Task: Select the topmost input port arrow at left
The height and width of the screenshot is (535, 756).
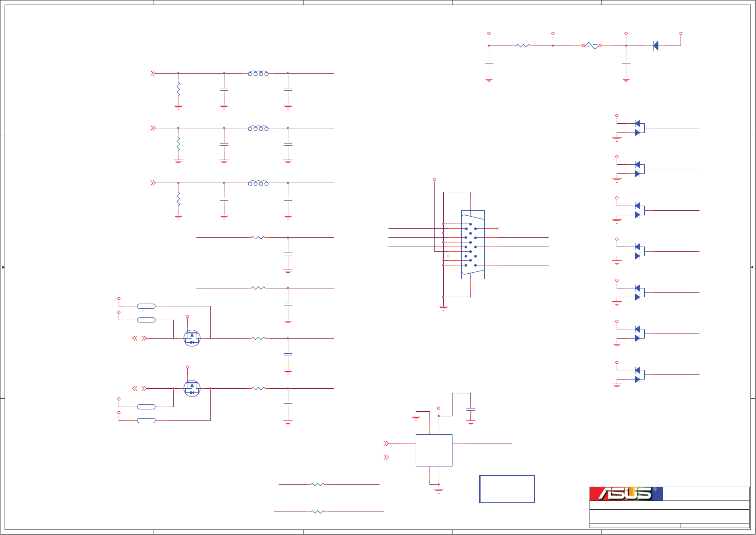Action: (x=153, y=73)
